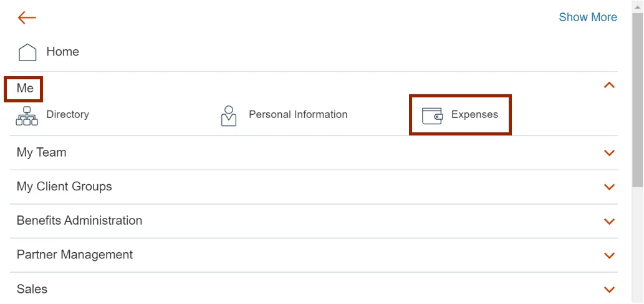This screenshot has width=644, height=304.
Task: Click the back arrow icon
Action: [27, 17]
